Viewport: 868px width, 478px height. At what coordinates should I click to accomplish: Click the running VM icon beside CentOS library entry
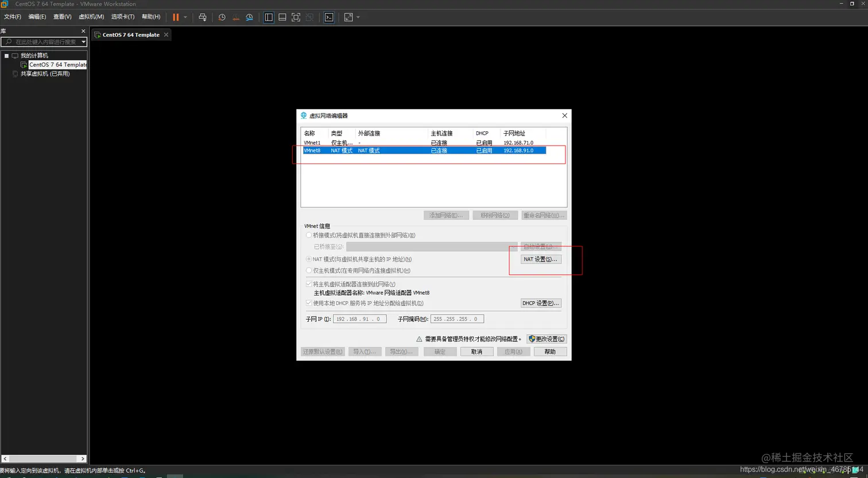pyautogui.click(x=24, y=65)
